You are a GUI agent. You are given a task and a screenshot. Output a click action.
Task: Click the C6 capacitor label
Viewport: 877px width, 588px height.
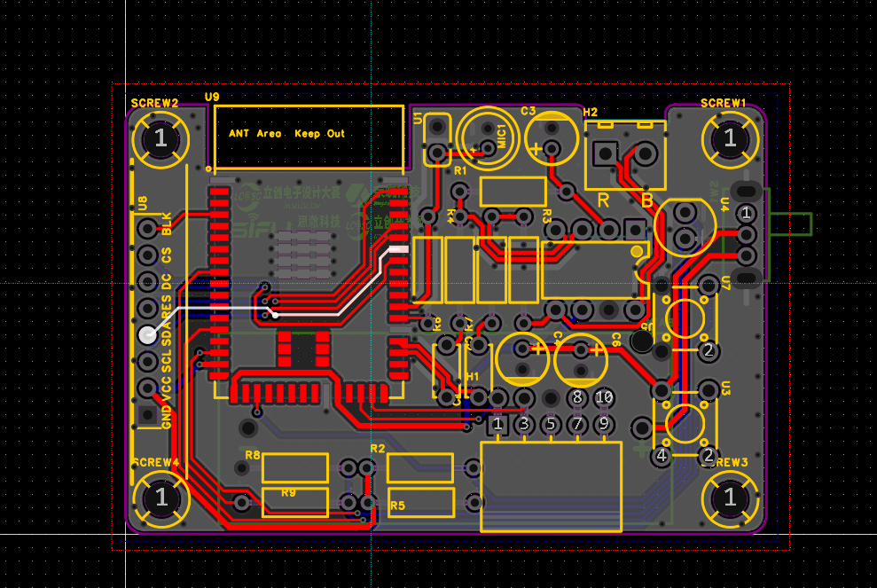(615, 340)
